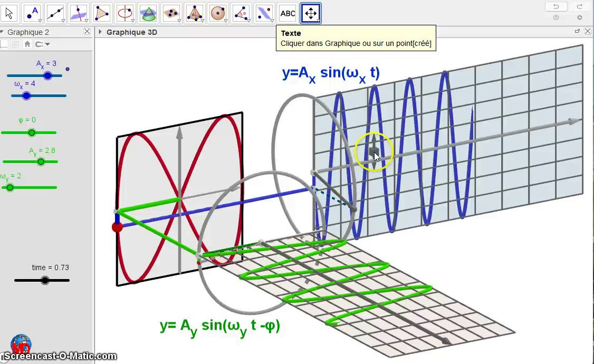Click the small blue point beside Ax slider
Image resolution: width=594 pixels, height=364 pixels.
(68, 69)
